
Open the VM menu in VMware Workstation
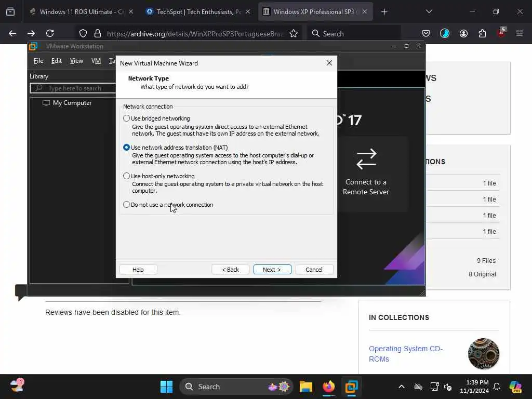tap(96, 61)
